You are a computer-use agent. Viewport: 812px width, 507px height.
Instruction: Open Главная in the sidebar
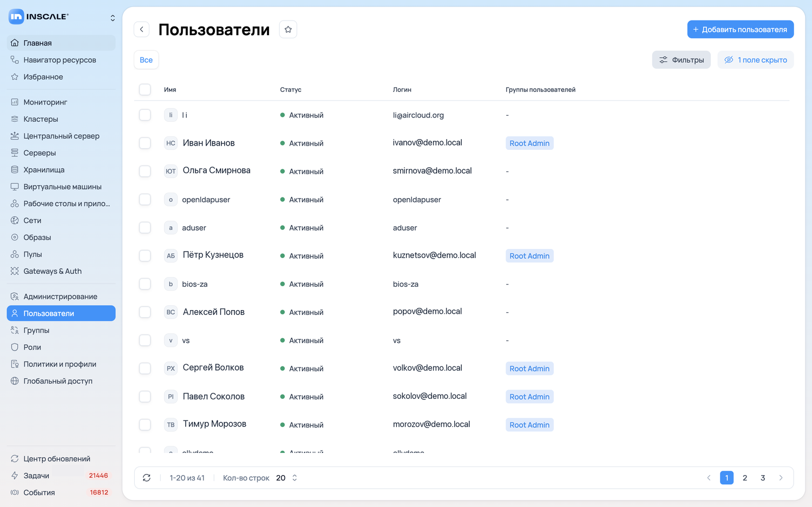pos(61,43)
